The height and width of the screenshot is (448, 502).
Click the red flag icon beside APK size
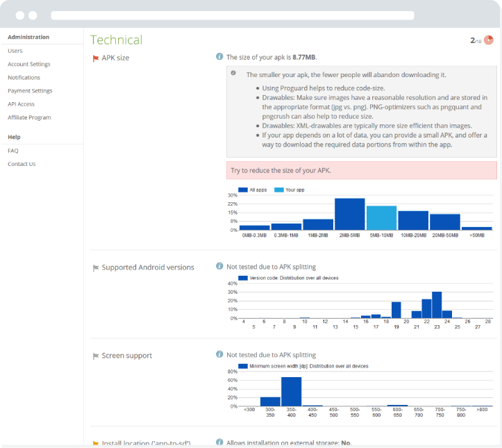point(96,58)
